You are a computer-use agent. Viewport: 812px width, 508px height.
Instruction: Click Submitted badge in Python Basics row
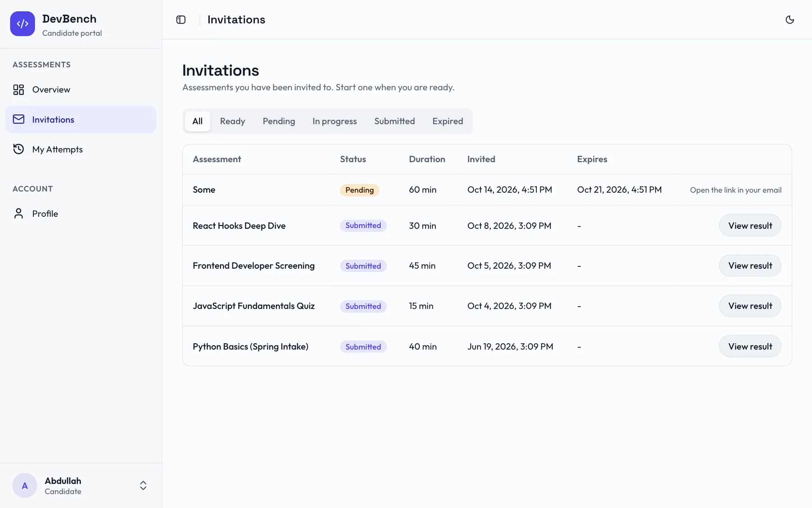[x=363, y=347]
